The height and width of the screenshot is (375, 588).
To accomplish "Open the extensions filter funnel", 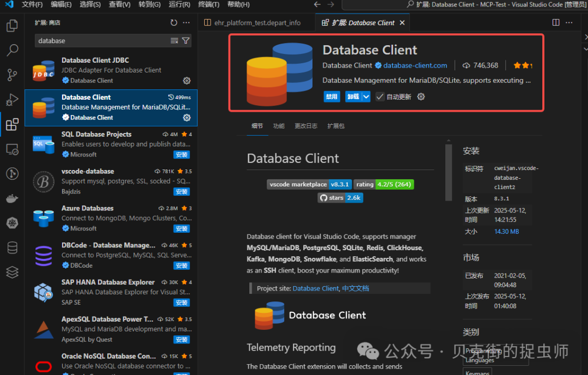I will [186, 40].
